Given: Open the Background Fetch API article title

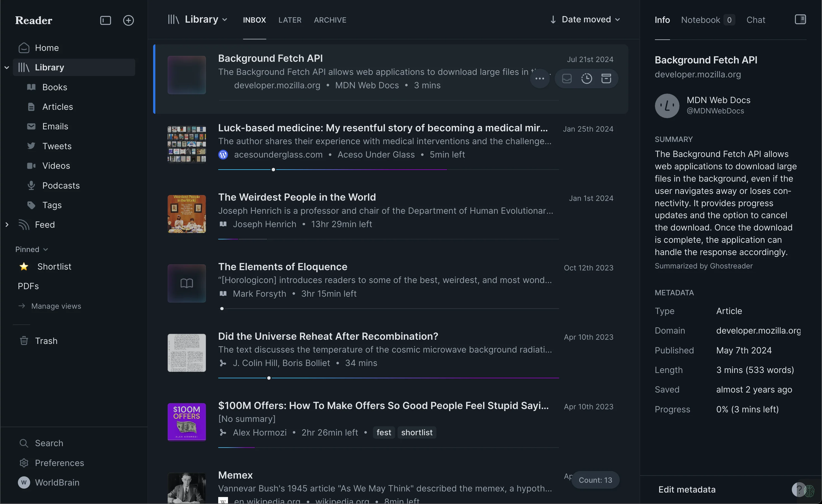Looking at the screenshot, I should [270, 58].
